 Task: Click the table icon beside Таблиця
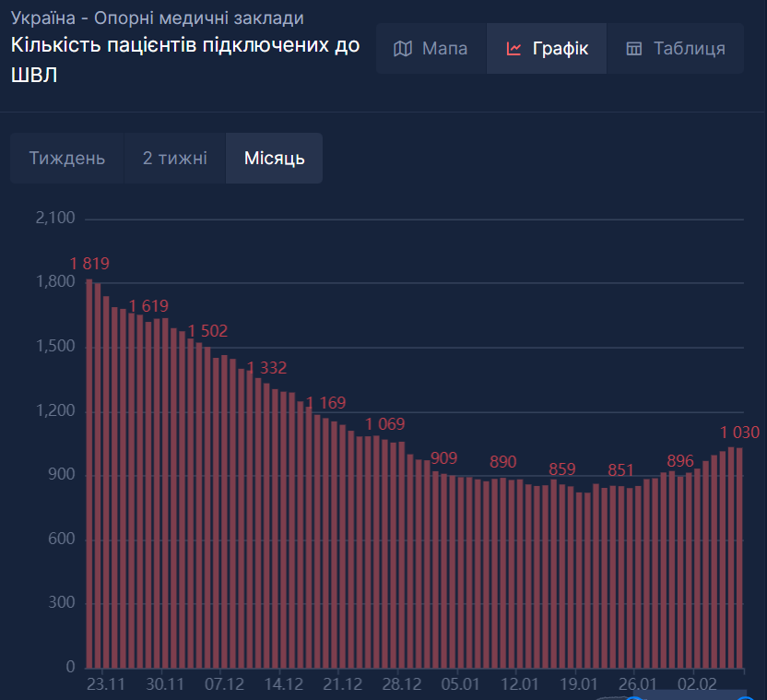pyautogui.click(x=633, y=49)
